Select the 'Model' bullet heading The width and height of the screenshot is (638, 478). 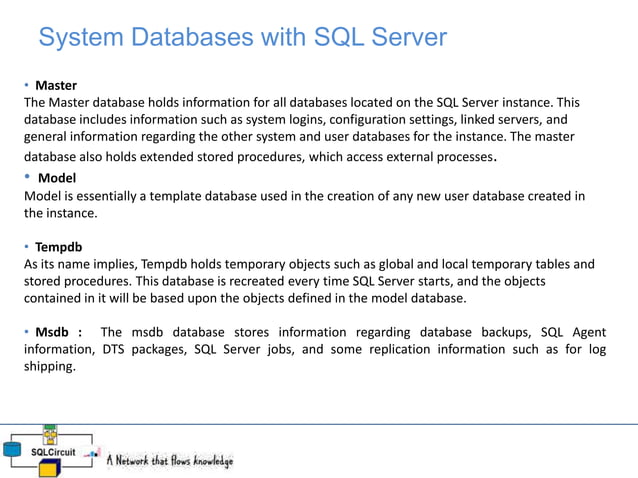coord(57,178)
